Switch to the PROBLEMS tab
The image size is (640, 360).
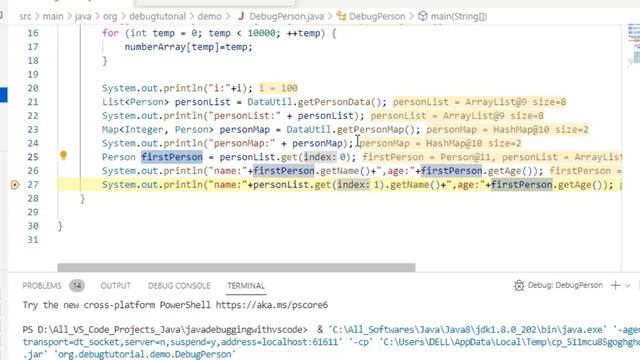[x=42, y=286]
